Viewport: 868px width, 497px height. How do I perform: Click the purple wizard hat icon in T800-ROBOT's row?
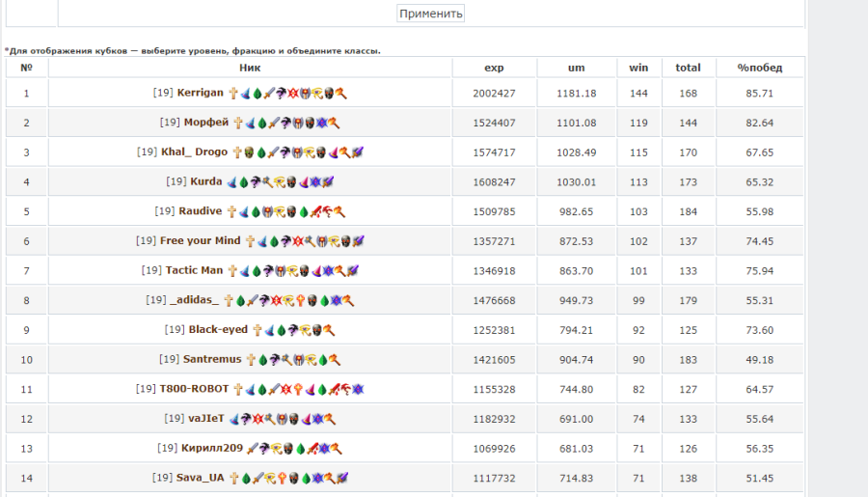(311, 389)
